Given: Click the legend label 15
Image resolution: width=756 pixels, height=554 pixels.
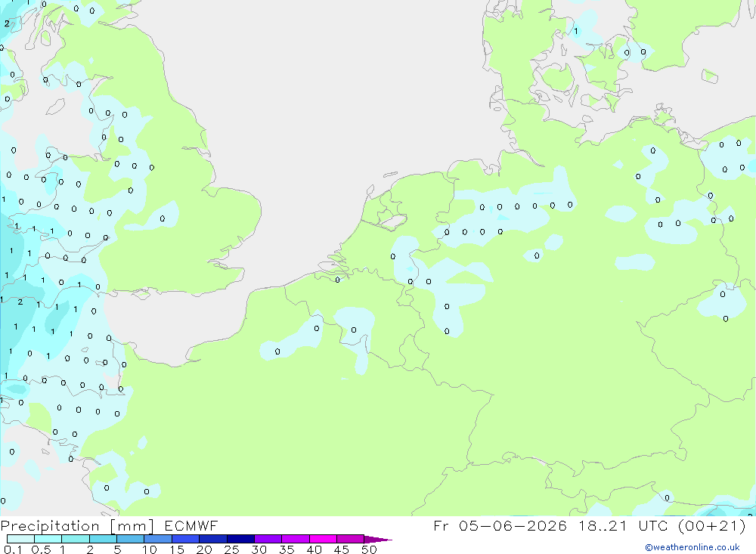Looking at the screenshot, I should pos(176,549).
